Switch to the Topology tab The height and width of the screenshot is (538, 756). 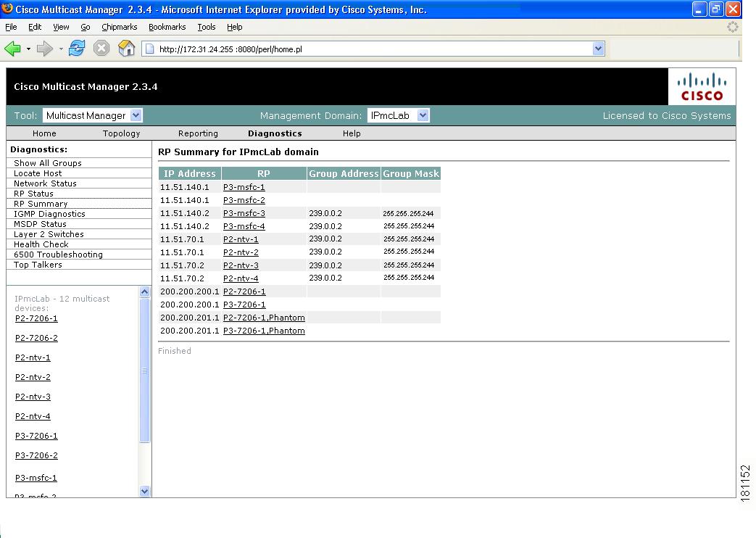point(121,133)
